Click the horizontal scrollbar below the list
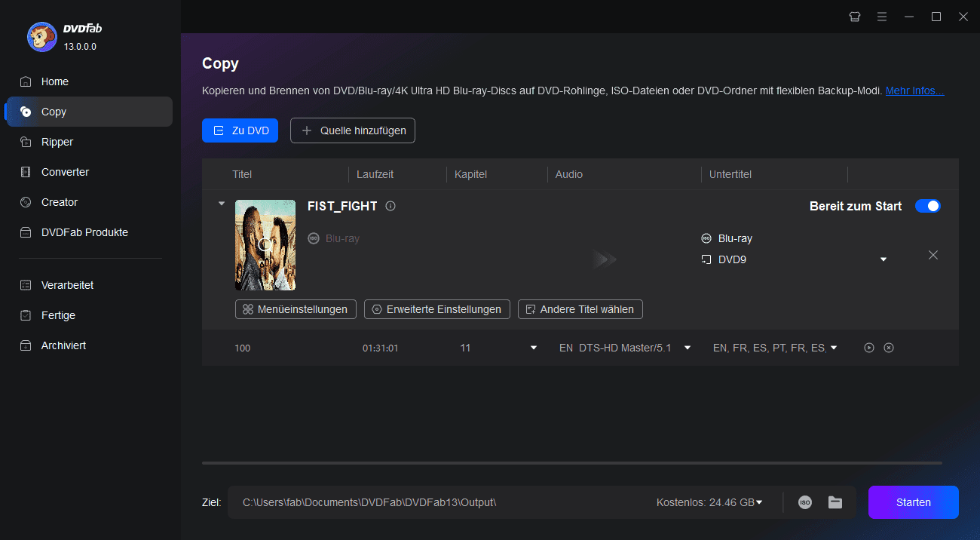The height and width of the screenshot is (540, 980). [x=572, y=463]
